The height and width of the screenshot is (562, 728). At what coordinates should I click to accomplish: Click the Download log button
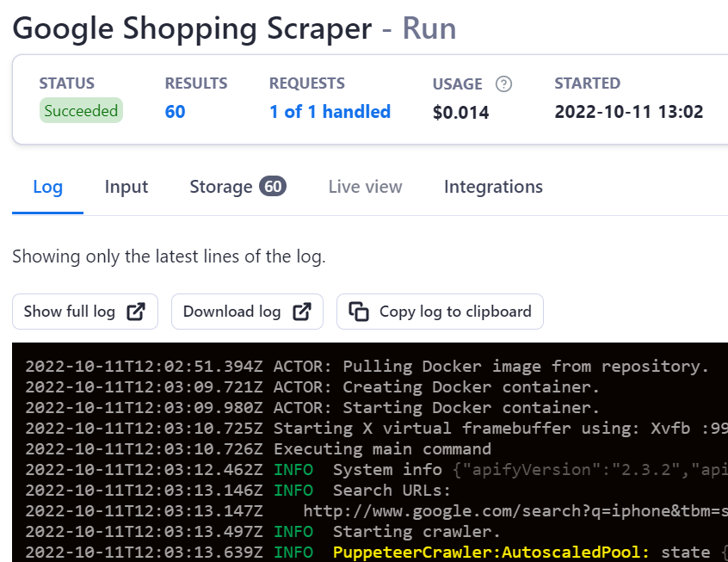point(247,311)
